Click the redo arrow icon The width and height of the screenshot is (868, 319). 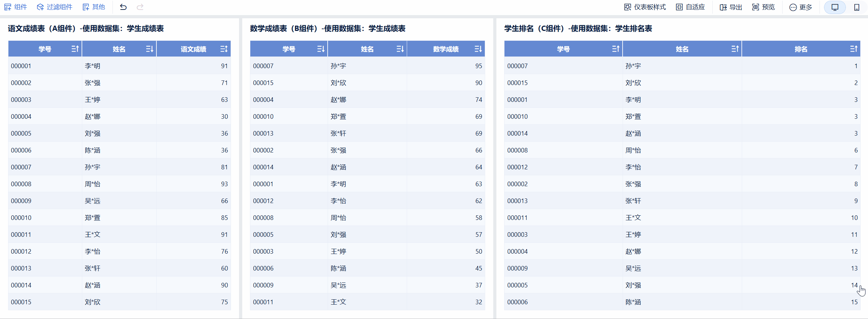140,7
